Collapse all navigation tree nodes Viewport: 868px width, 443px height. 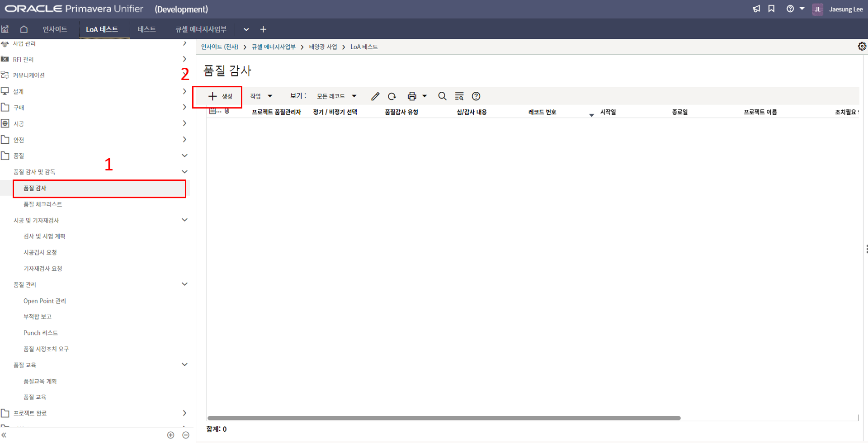tap(186, 435)
